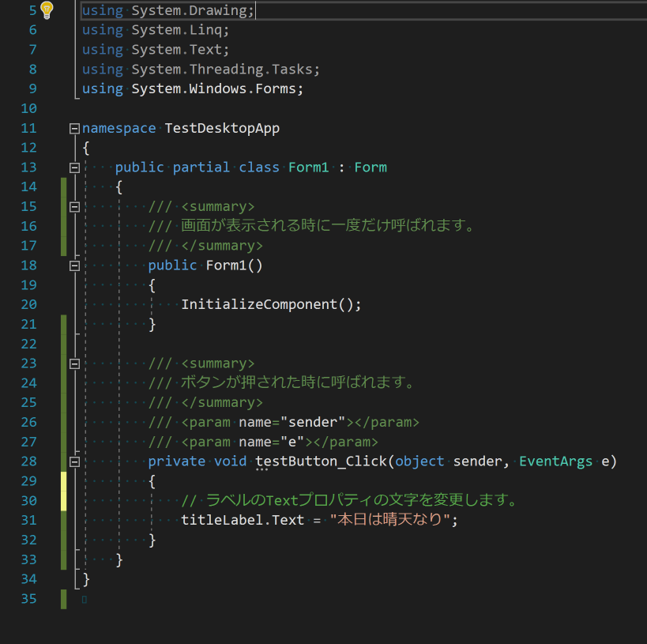Collapse the summary comment on line 15
The width and height of the screenshot is (647, 644).
click(74, 207)
